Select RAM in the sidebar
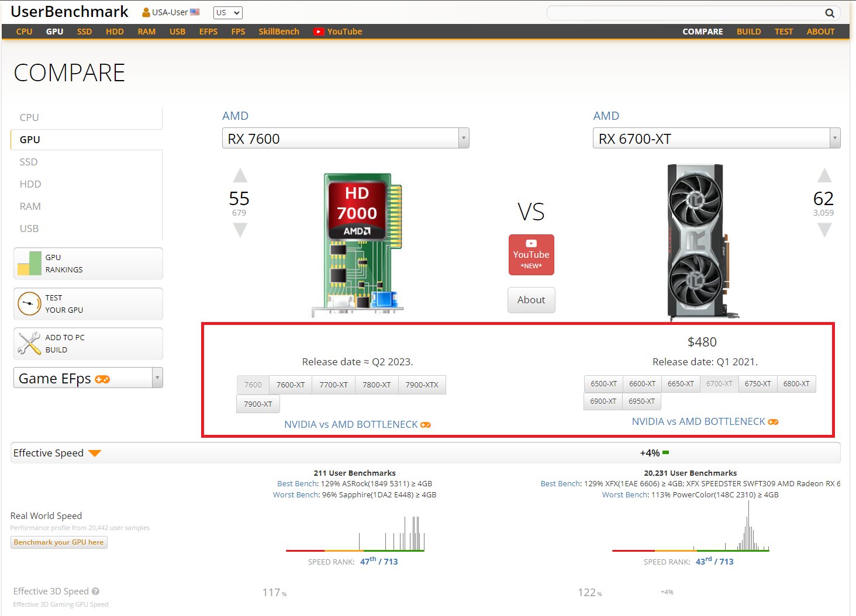Screen dimensions: 856x616 point(87,206)
